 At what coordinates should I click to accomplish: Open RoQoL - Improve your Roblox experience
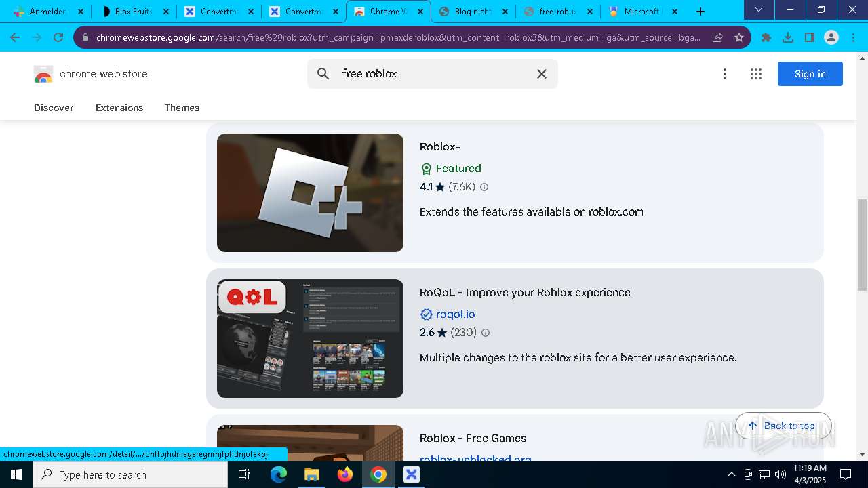tap(525, 292)
